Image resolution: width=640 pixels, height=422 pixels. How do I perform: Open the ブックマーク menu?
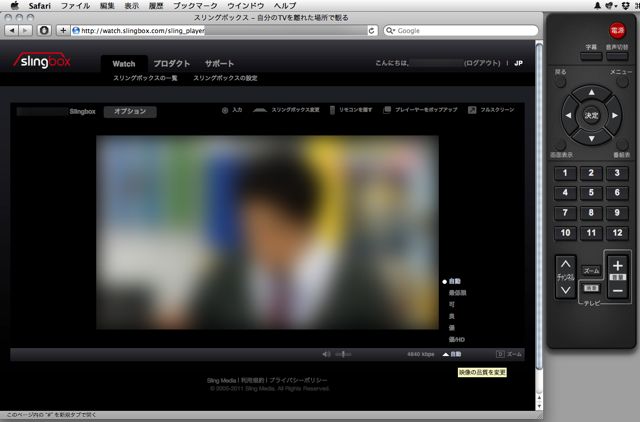[x=195, y=6]
